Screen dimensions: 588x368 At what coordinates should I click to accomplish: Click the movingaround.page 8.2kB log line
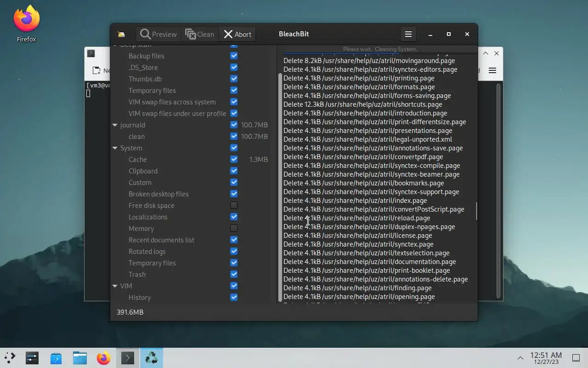(369, 61)
